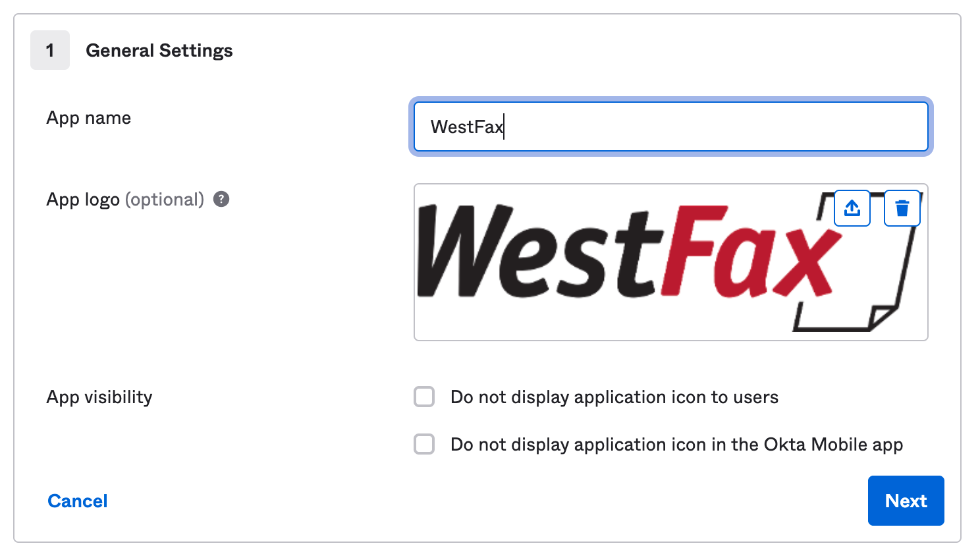Click the step 1 number badge
Screen dimensions: 980x556
point(50,50)
